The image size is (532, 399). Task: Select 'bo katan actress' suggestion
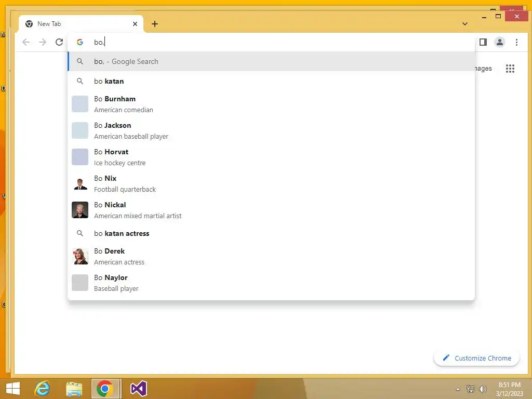271,233
